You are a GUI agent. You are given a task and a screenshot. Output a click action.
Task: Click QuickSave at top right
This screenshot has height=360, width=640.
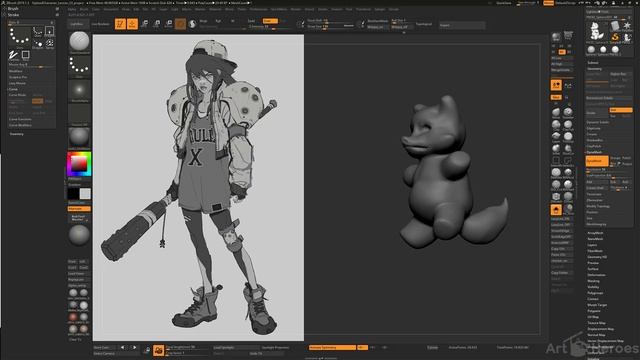[x=504, y=3]
